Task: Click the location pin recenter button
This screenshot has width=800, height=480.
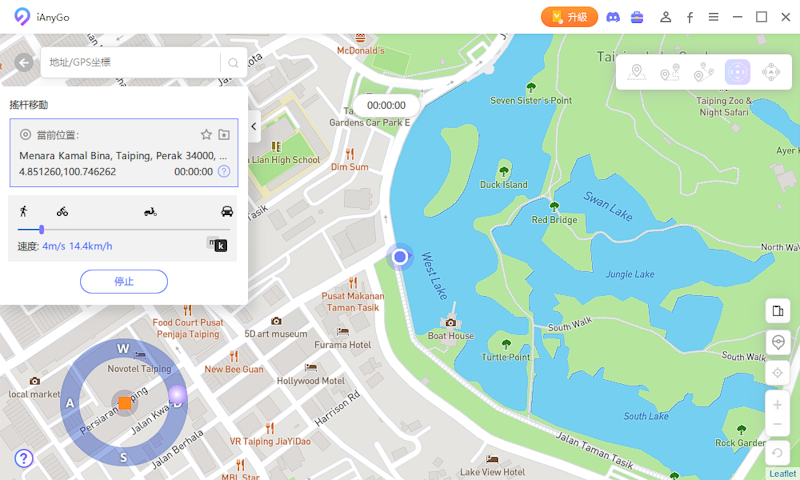Action: tap(778, 342)
